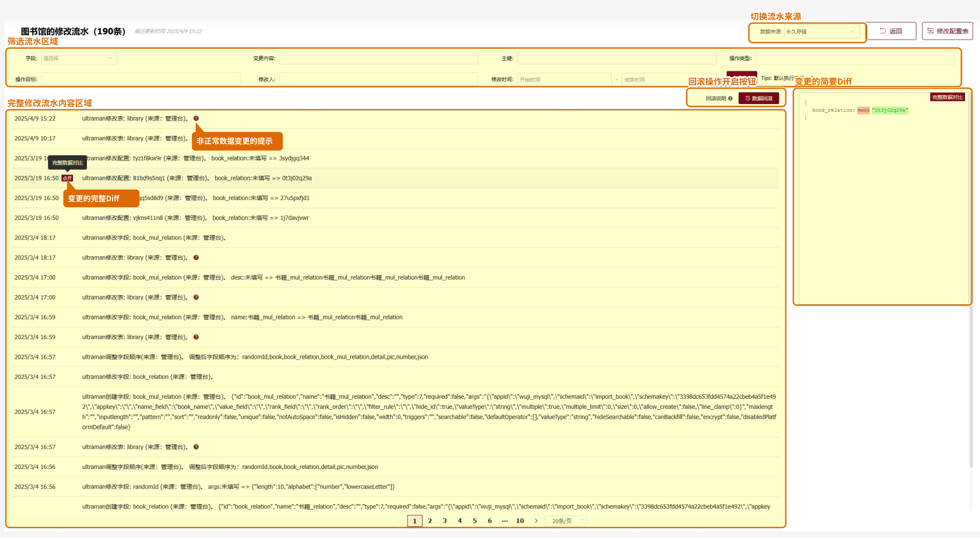Focus the 操作目标 input field
980x538 pixels.
(140, 79)
